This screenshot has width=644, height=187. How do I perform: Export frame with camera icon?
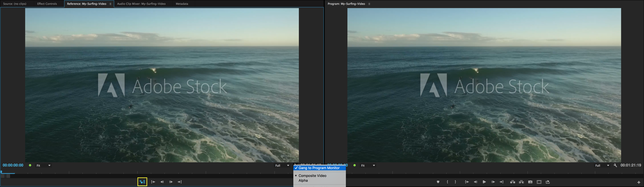(530, 182)
